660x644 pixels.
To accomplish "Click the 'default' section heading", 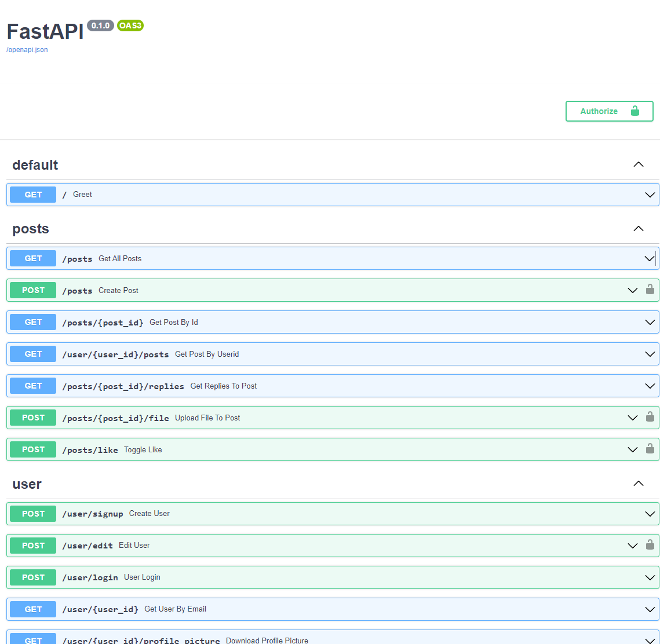I will point(35,165).
